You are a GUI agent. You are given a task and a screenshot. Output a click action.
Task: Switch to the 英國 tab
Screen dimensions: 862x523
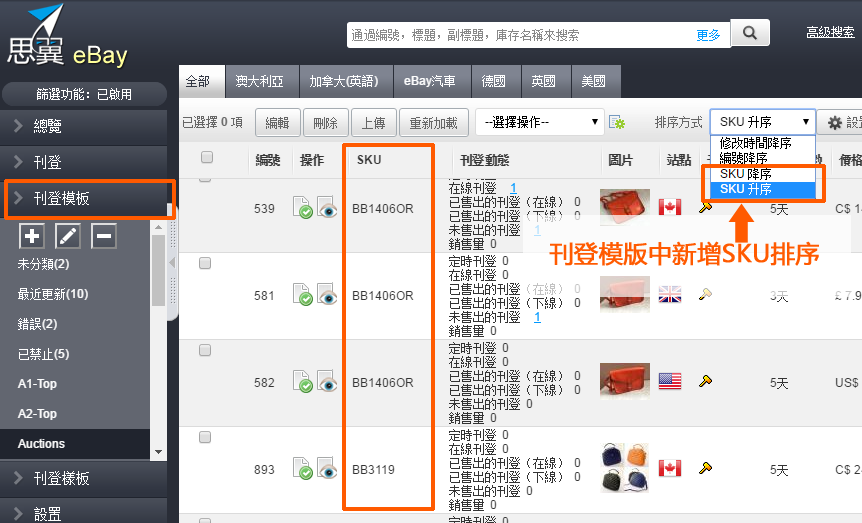(x=546, y=81)
